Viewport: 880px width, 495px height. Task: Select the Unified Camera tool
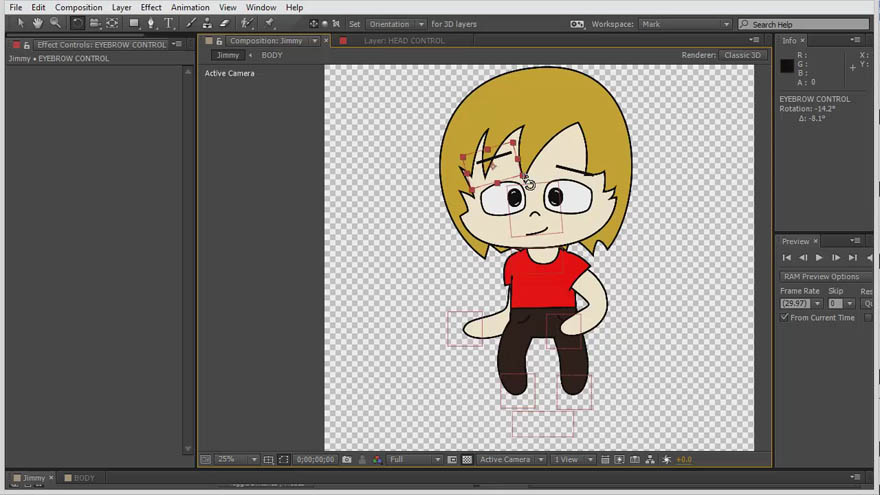[95, 24]
